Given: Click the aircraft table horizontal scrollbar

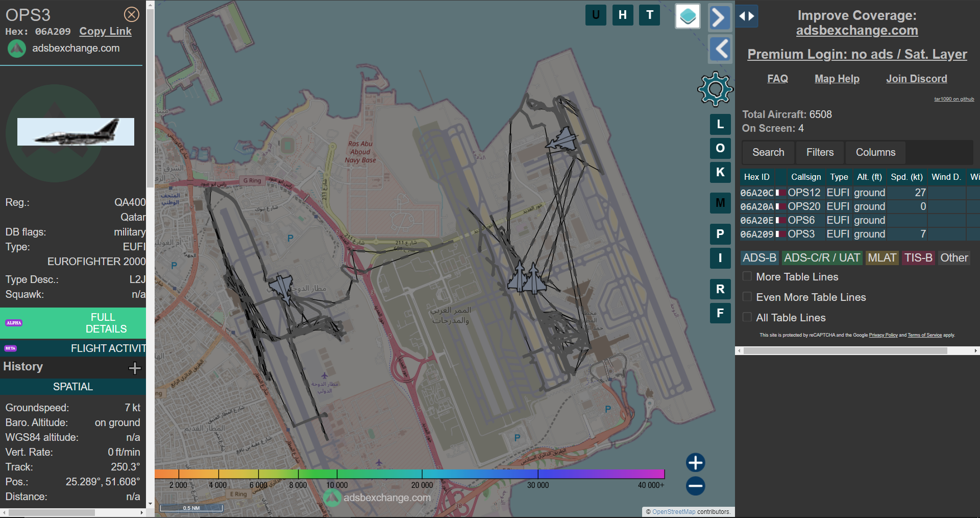Looking at the screenshot, I should coord(845,351).
